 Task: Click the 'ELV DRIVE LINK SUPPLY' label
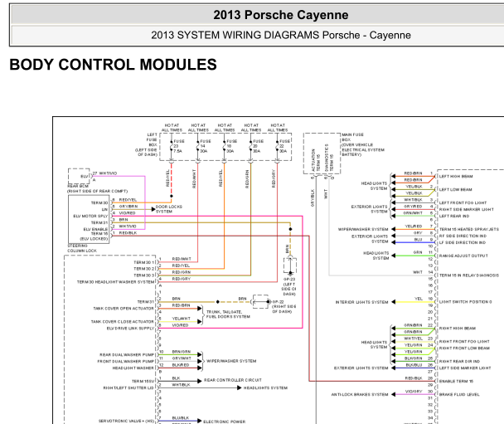[130, 328]
